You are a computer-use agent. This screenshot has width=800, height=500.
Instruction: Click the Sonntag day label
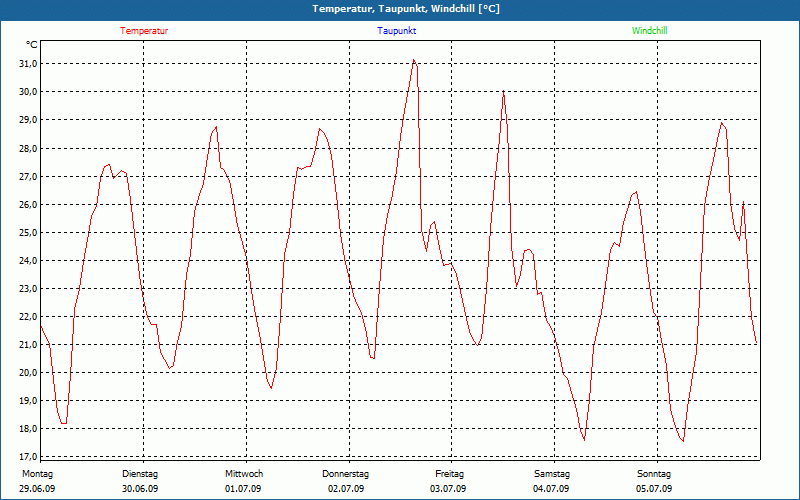pos(654,474)
